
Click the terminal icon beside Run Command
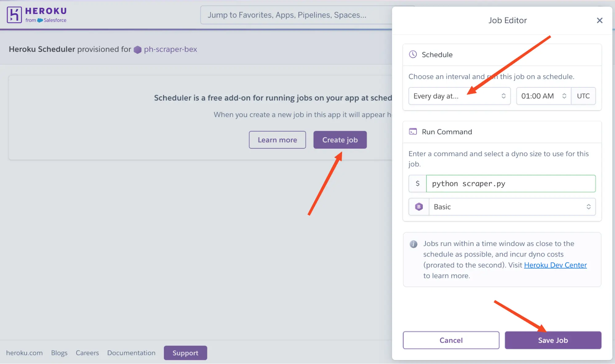point(413,132)
